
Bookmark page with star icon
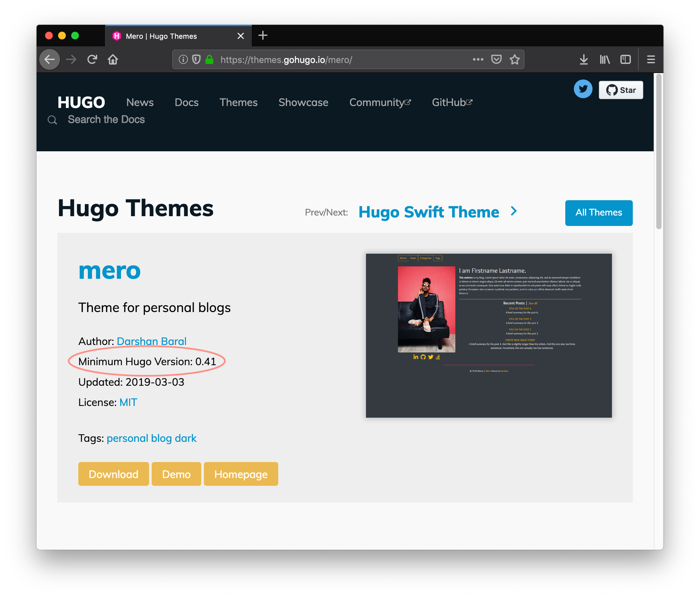pos(514,60)
